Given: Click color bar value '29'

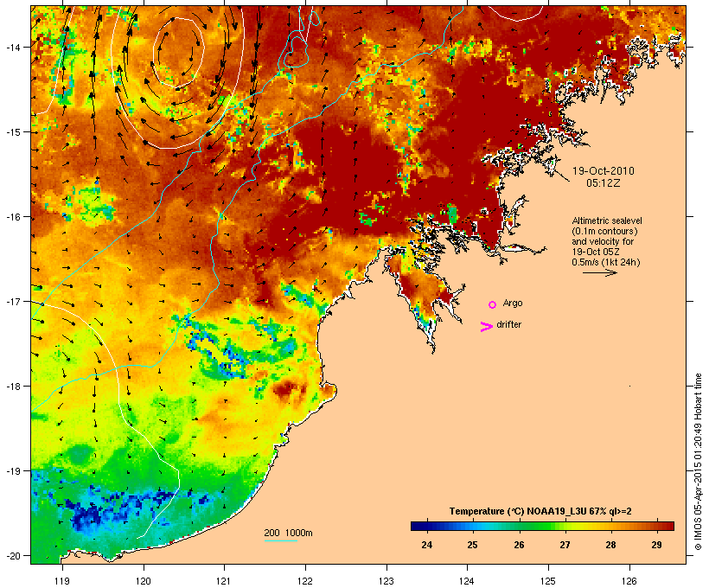Looking at the screenshot, I should point(657,545).
